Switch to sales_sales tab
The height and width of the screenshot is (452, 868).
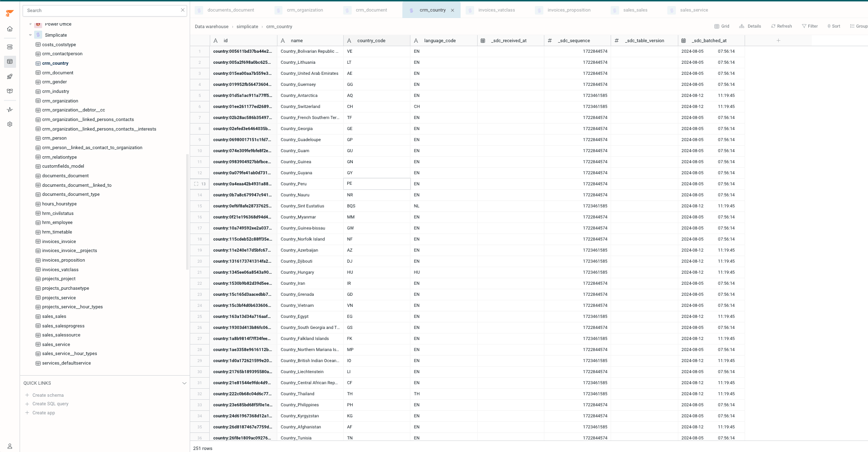click(629, 10)
